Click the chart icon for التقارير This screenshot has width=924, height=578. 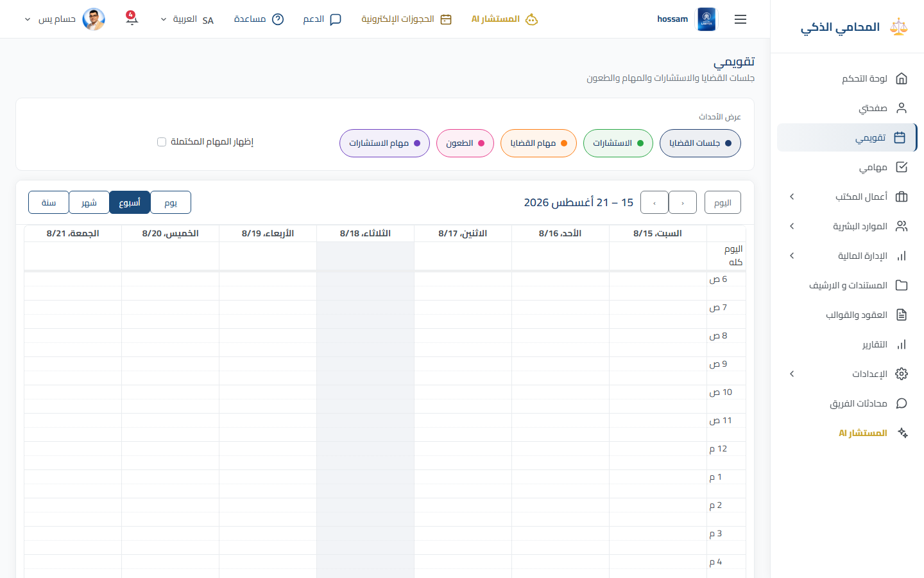click(x=902, y=344)
